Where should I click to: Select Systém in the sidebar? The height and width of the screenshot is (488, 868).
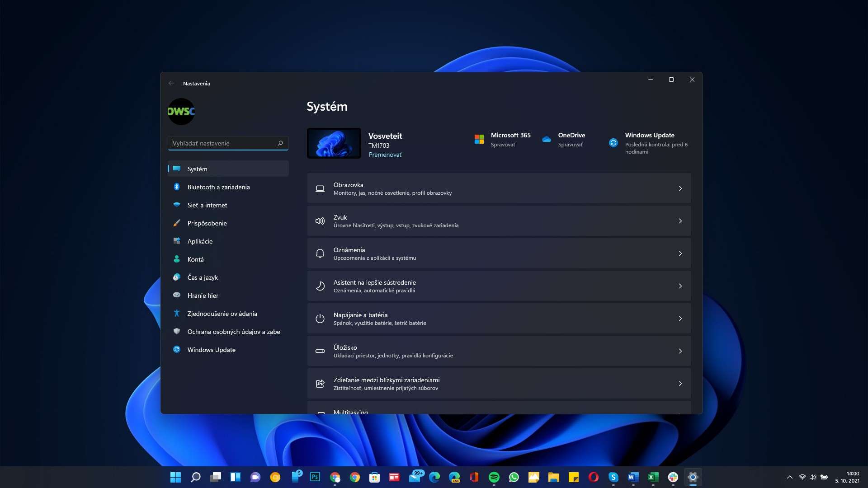tap(228, 169)
